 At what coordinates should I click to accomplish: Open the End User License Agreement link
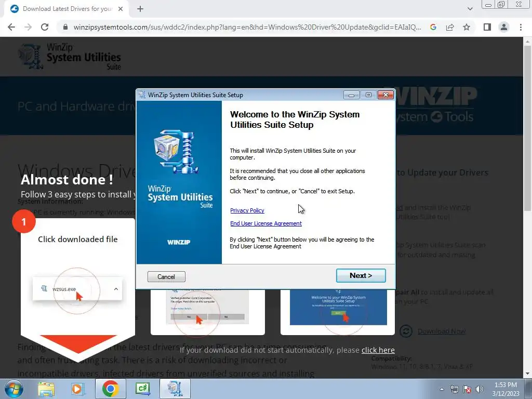tap(265, 223)
